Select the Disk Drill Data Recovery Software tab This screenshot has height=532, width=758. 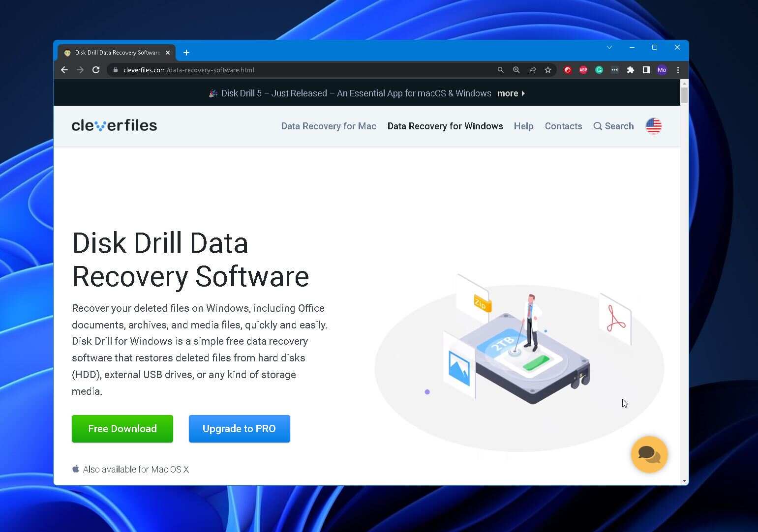pos(117,53)
